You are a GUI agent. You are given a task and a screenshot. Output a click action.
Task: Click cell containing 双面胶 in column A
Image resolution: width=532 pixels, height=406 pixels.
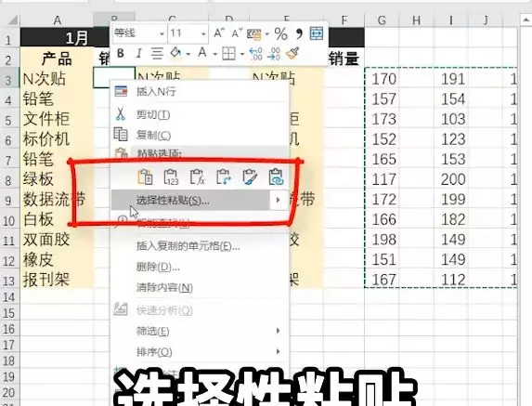(57, 240)
